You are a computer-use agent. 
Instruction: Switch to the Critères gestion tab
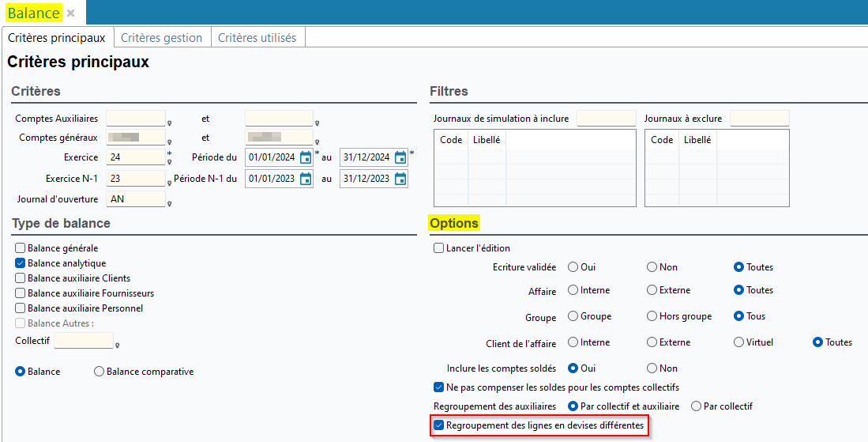coord(162,38)
